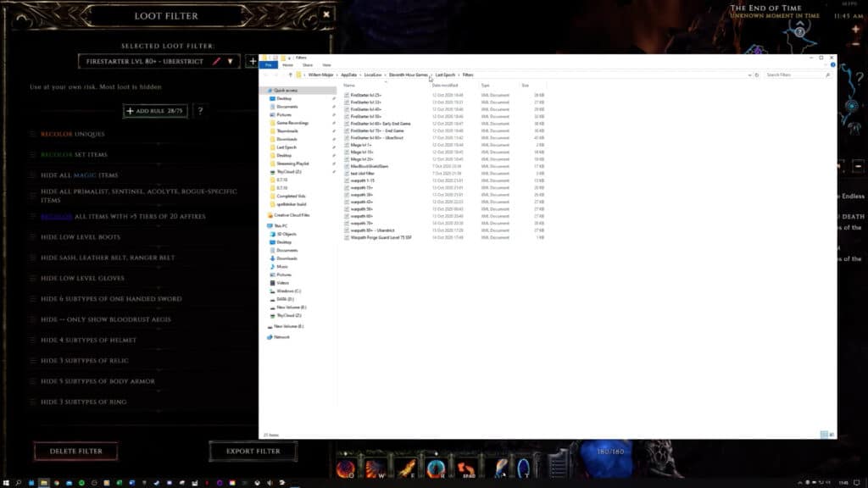Open 3D Objects under This PC
Screen dimensions: 868x488
click(x=287, y=234)
